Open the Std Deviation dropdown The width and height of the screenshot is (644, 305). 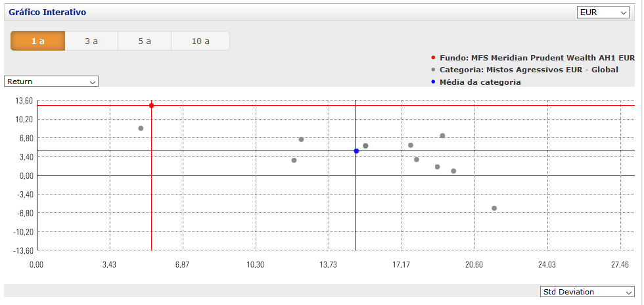[586, 292]
